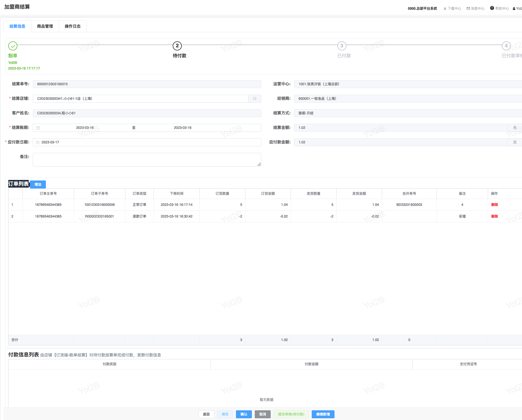
Task: Click the calendar icon in 结算账期 field
Action: 38,128
